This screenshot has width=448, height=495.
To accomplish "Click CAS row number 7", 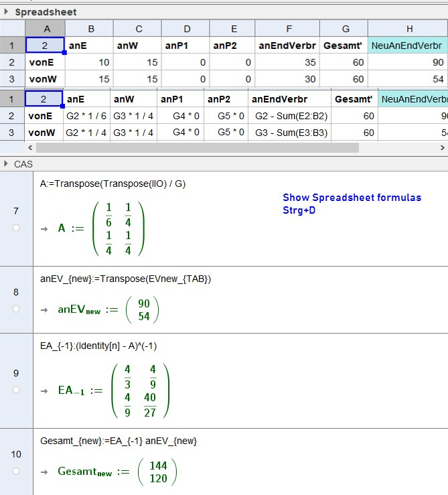I will [x=16, y=210].
